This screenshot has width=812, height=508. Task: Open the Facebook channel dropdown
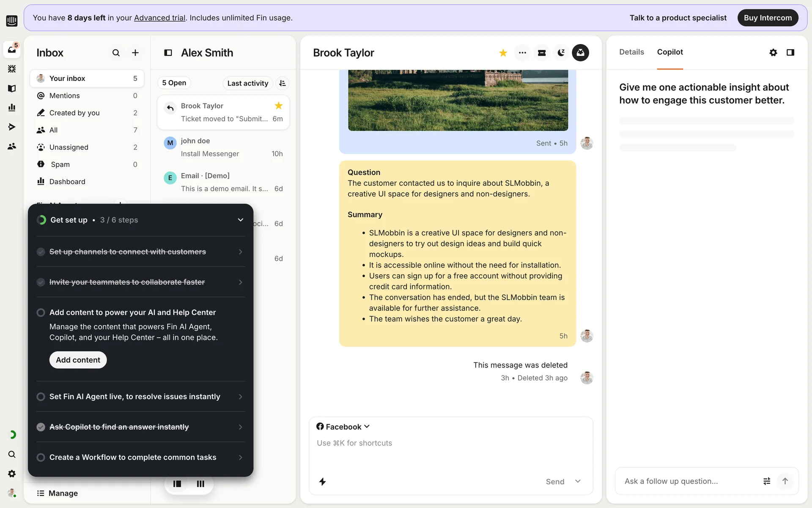pyautogui.click(x=343, y=427)
